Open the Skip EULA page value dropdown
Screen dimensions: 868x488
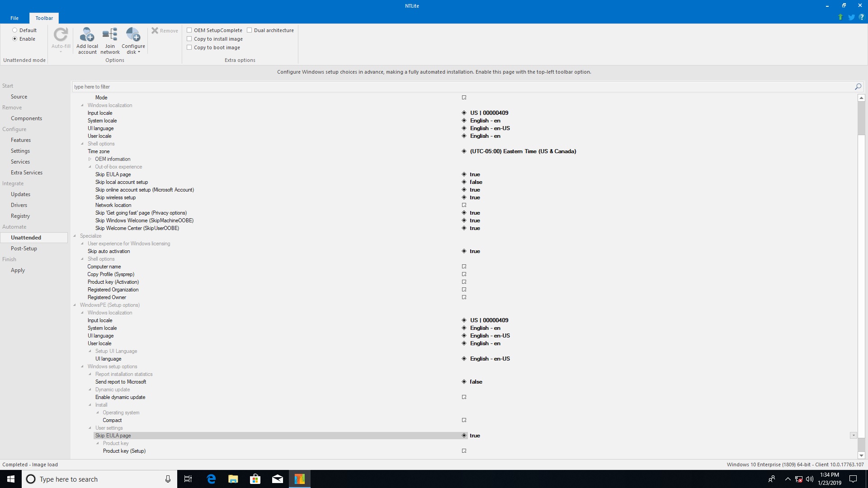tap(853, 436)
